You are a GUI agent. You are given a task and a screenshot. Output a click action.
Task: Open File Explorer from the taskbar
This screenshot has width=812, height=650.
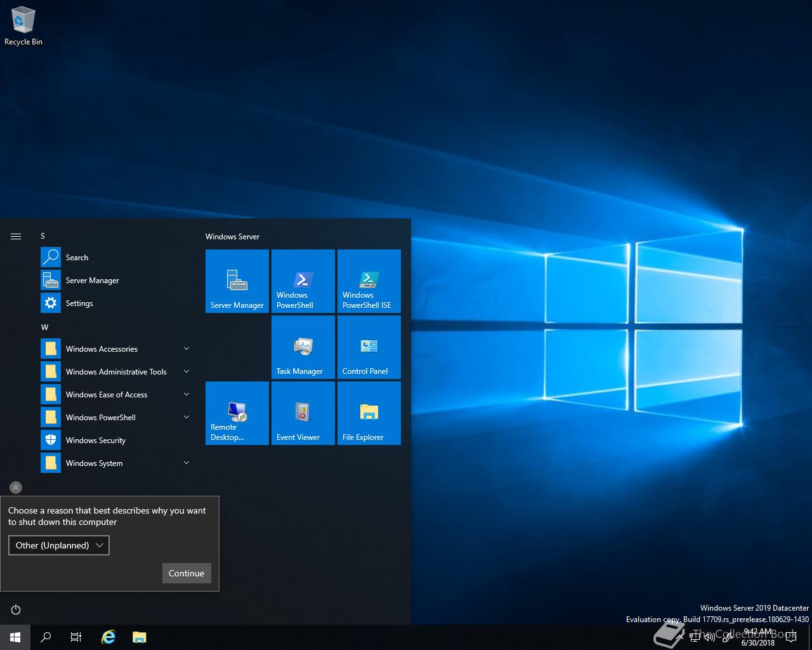[140, 637]
